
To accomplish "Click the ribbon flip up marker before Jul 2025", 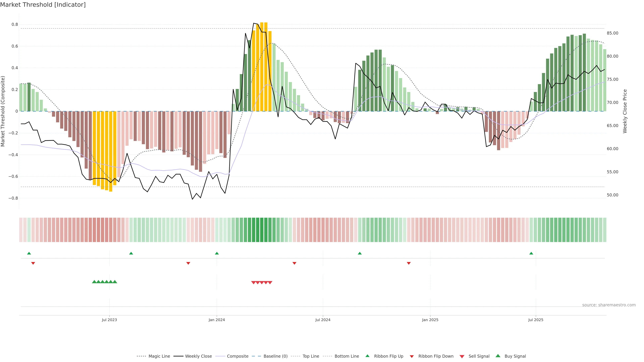I will (531, 253).
